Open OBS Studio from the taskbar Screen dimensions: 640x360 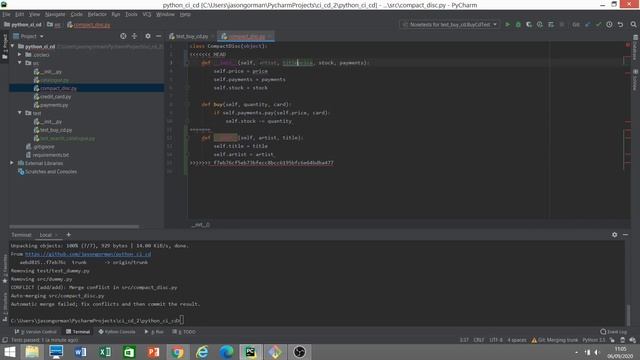[x=299, y=352]
